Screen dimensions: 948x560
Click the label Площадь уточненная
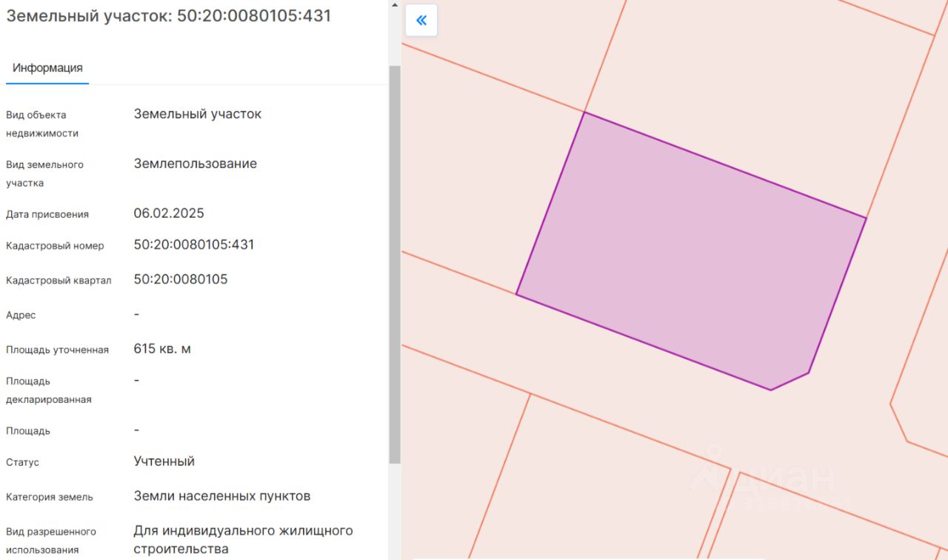(57, 350)
